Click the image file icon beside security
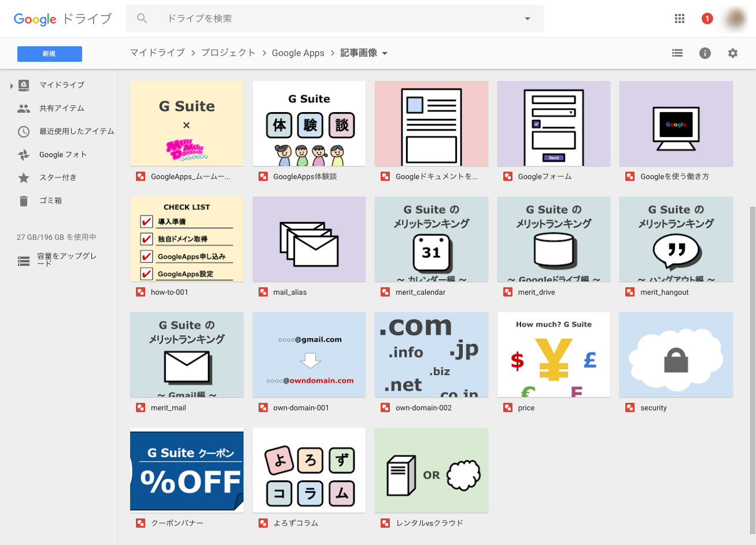Viewport: 756px width, 545px height. (x=630, y=407)
